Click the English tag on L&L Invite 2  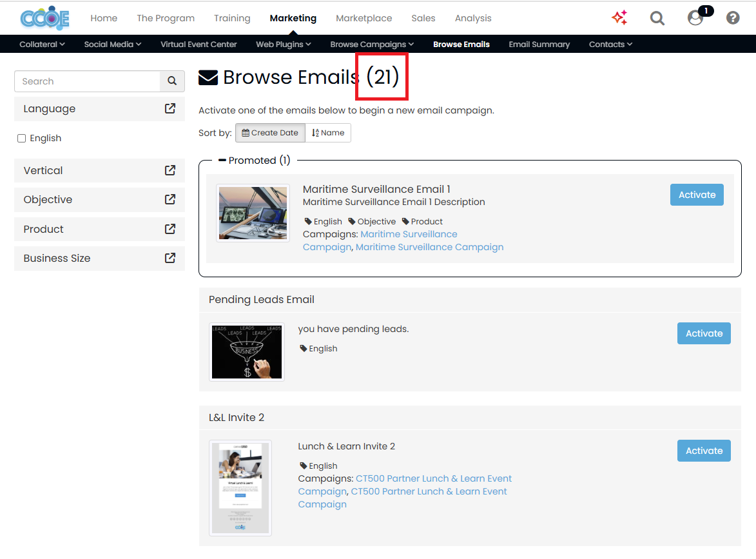tap(318, 466)
